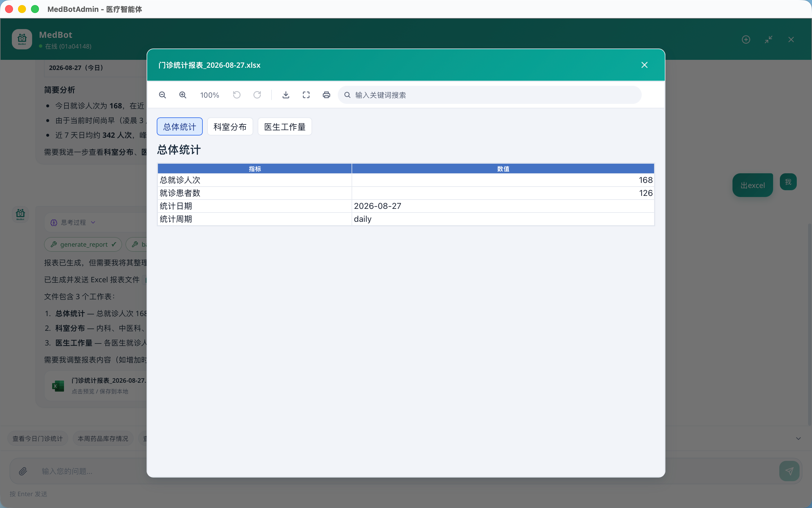Select the 2026-08-27 date cell
Screen dimensions: 812x508
pos(503,206)
